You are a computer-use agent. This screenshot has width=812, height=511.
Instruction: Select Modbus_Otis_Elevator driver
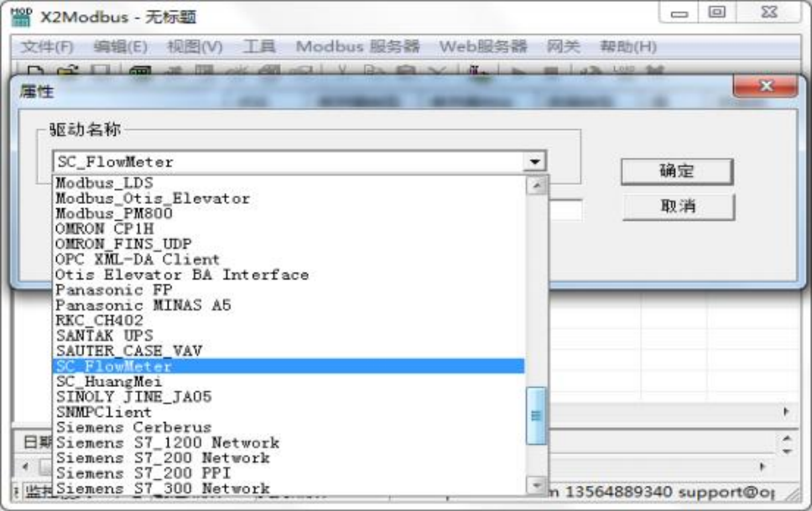pyautogui.click(x=289, y=199)
